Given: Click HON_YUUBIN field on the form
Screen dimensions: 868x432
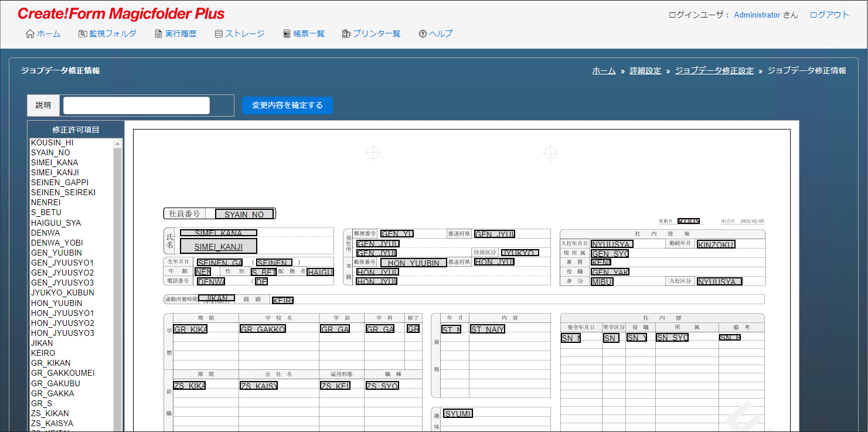Looking at the screenshot, I should coord(413,263).
